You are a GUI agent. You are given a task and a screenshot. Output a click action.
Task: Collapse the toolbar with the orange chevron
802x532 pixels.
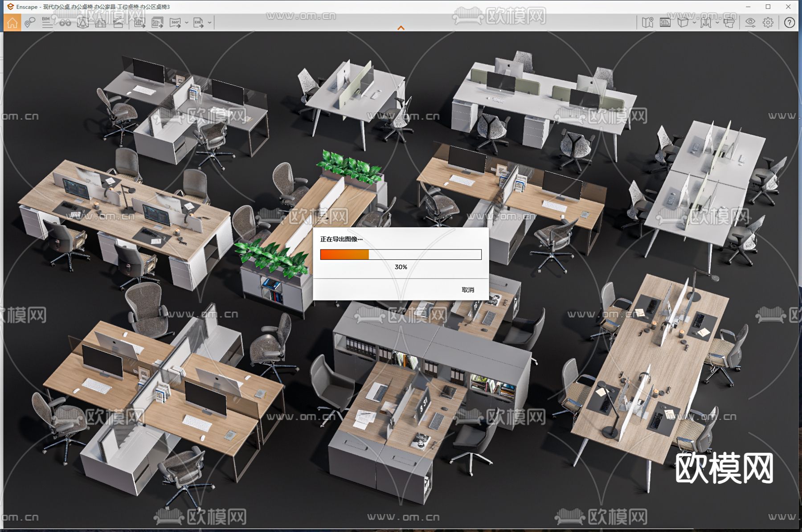401,28
